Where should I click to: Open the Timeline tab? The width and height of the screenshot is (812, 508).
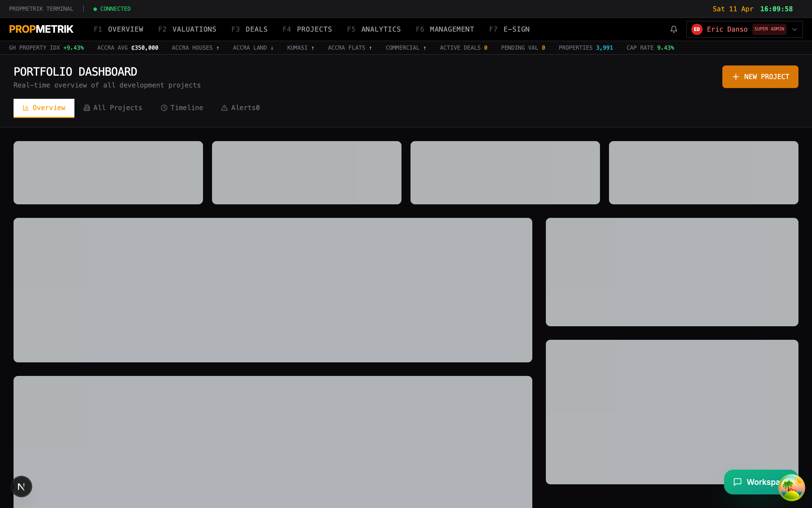click(x=182, y=108)
